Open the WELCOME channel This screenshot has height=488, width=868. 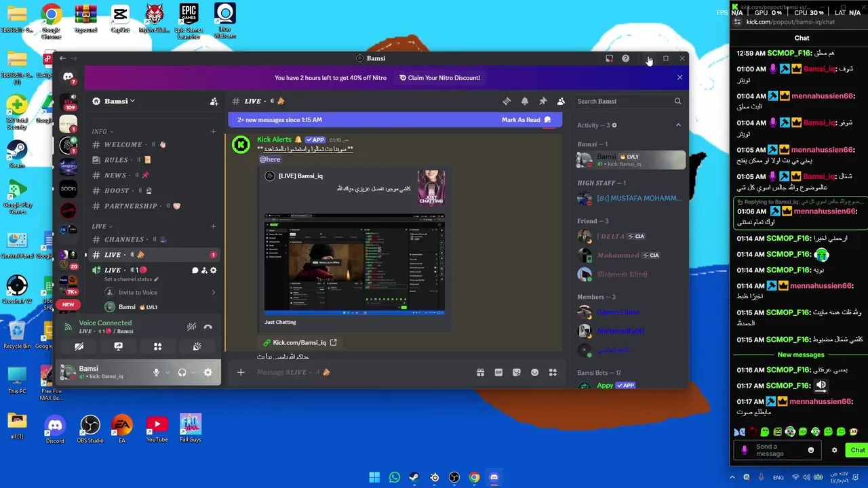[153, 144]
